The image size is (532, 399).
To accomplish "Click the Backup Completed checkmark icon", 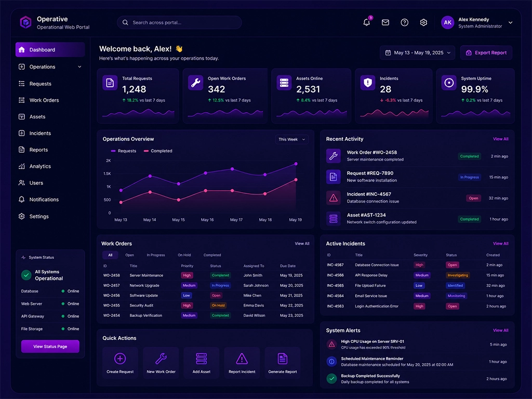I will pos(331,379).
